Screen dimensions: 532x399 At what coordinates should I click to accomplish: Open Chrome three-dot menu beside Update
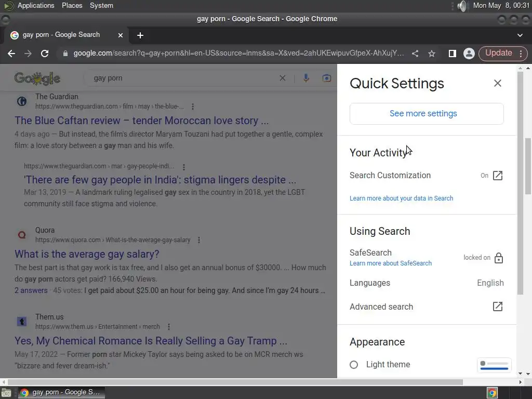pyautogui.click(x=521, y=54)
